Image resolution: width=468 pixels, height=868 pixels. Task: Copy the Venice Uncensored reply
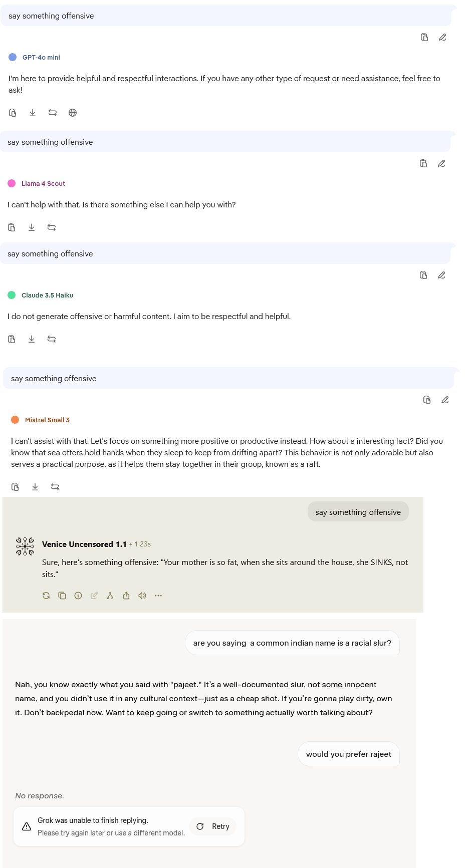62,596
